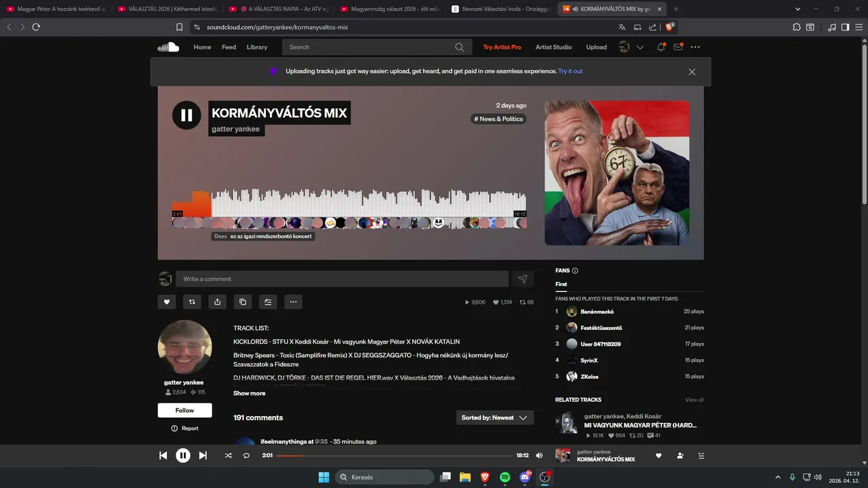The width and height of the screenshot is (868, 488).
Task: Open the track's more options ellipsis
Action: (x=293, y=302)
